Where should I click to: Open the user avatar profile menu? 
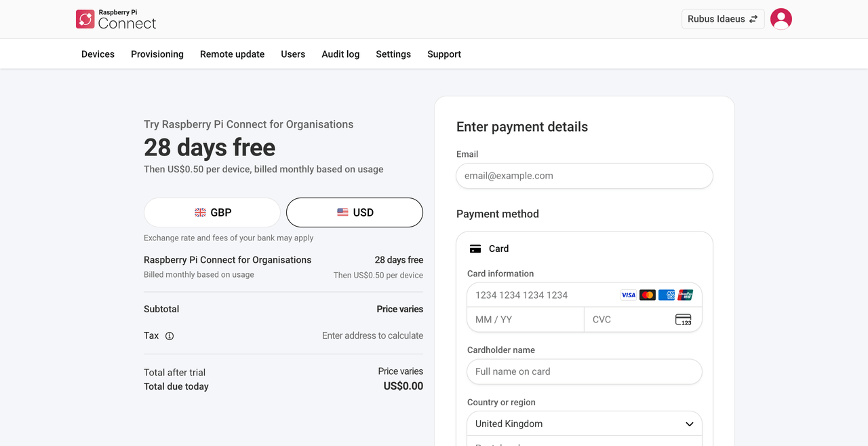(x=781, y=19)
